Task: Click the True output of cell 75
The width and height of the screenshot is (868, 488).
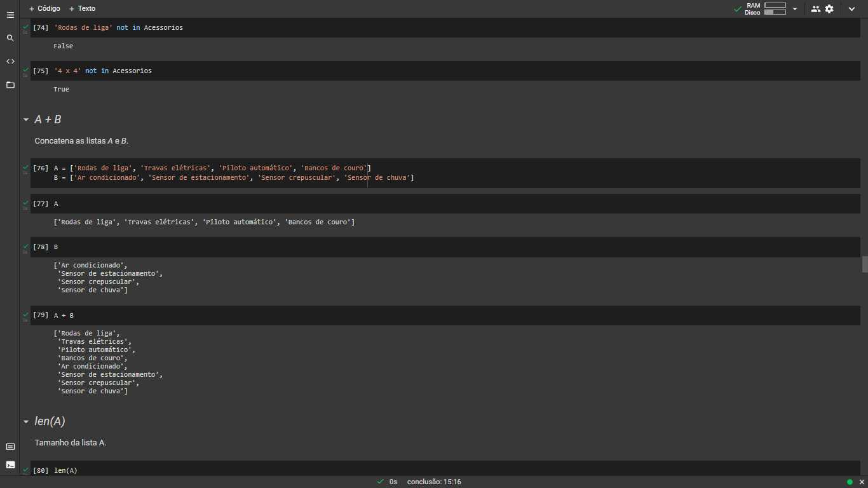Action: tap(61, 90)
